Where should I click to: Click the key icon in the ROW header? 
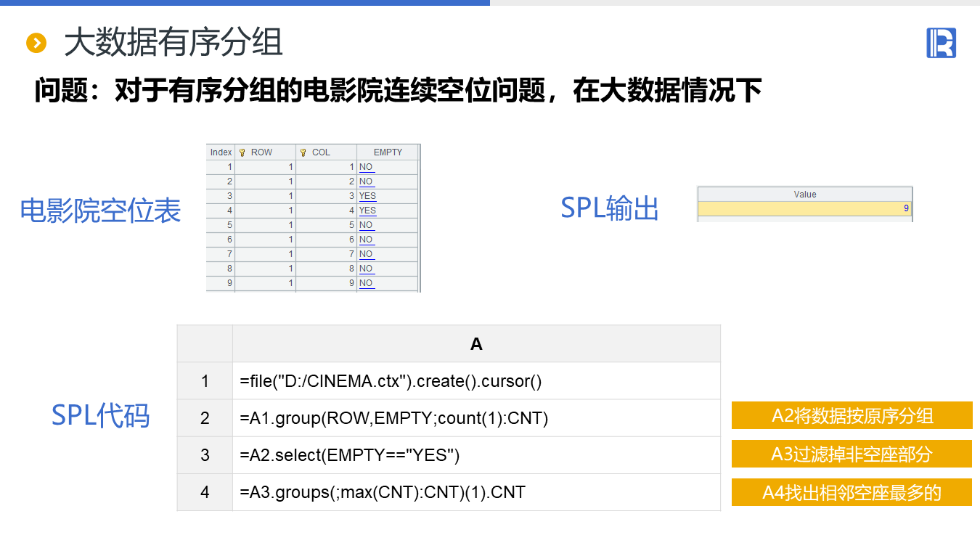pyautogui.click(x=242, y=152)
